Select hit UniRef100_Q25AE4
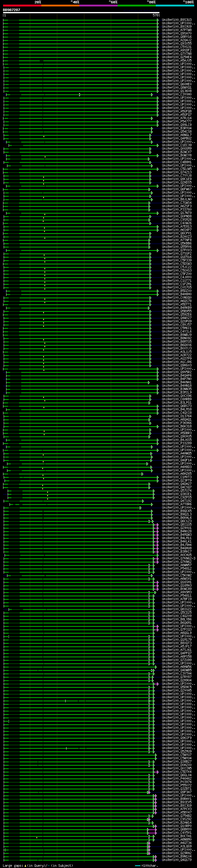Screen dimensions: 197x868 [177, 57]
